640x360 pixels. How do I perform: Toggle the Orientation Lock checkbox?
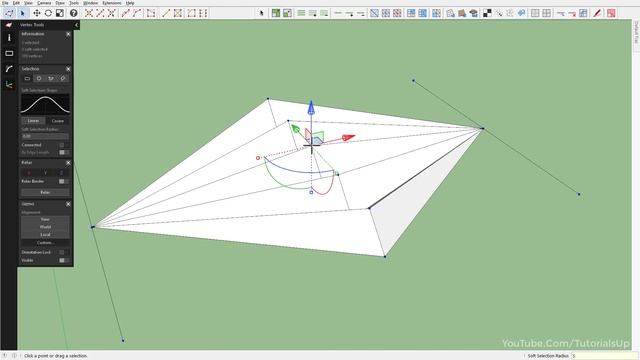tap(62, 252)
